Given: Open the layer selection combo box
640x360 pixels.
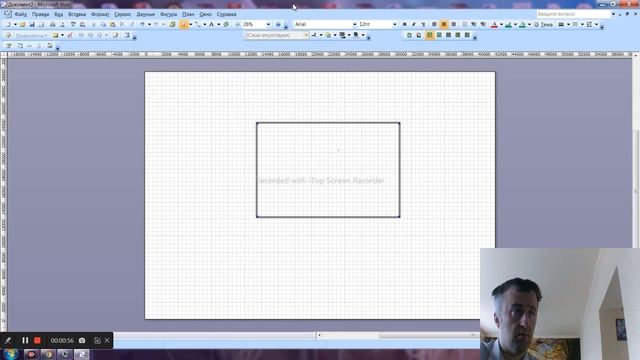Looking at the screenshot, I should (x=277, y=35).
